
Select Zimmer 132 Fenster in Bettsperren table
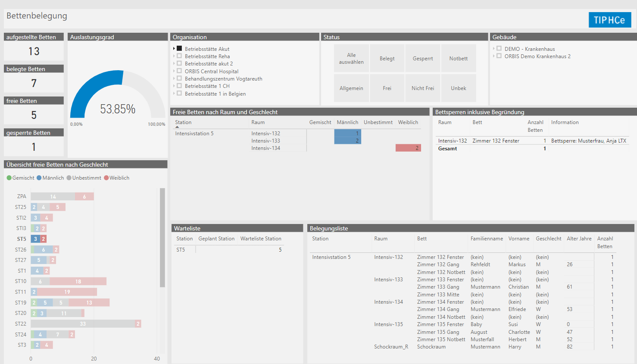coord(496,141)
